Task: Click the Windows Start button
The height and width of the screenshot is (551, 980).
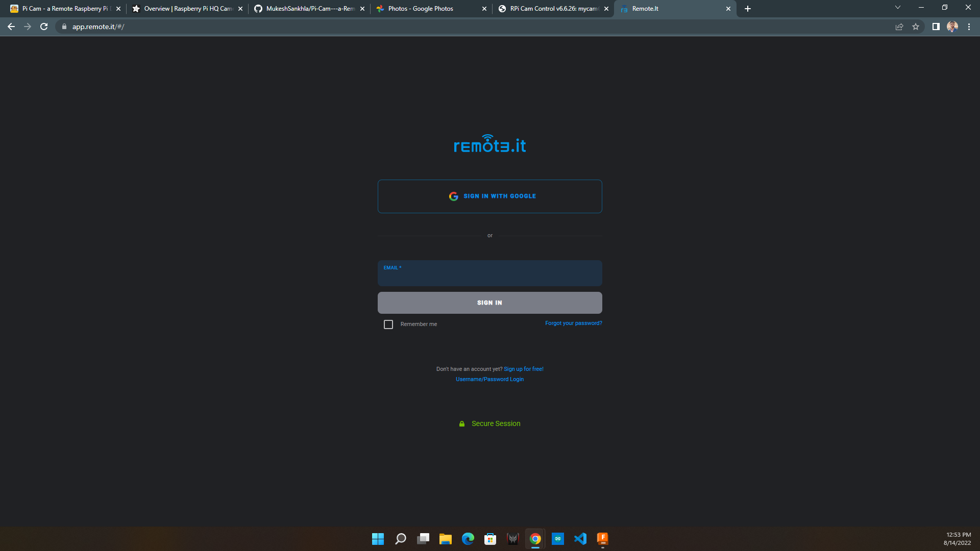Action: point(378,539)
